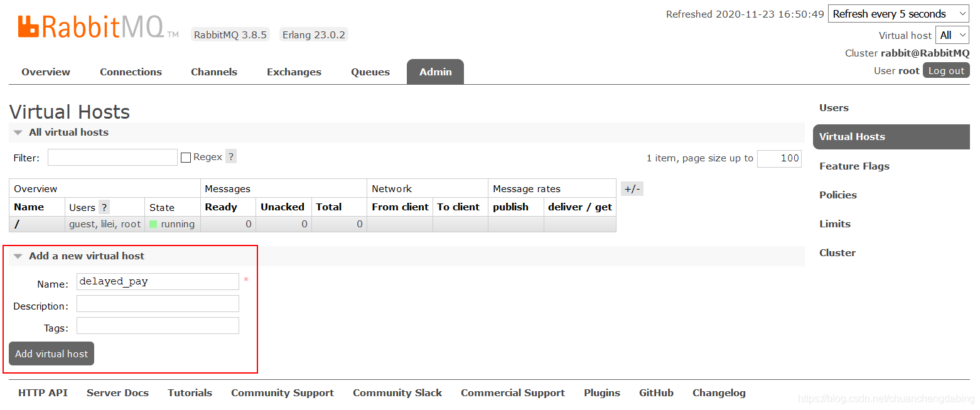
Task: Click the Description input field
Action: [158, 304]
